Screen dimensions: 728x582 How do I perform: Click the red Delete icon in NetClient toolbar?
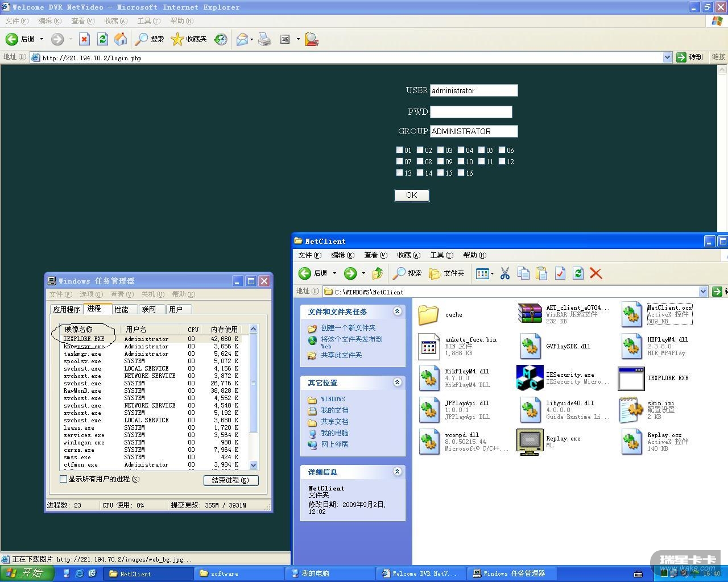tap(595, 273)
